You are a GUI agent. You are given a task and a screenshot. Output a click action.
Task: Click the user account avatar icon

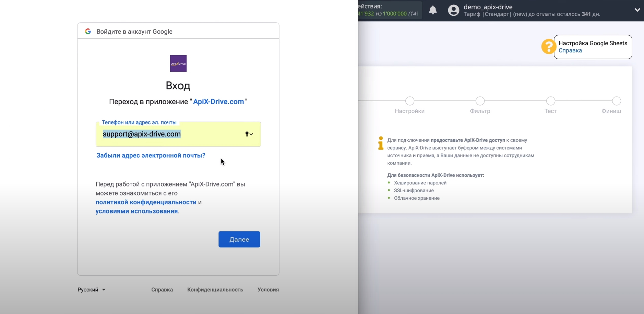click(x=453, y=10)
